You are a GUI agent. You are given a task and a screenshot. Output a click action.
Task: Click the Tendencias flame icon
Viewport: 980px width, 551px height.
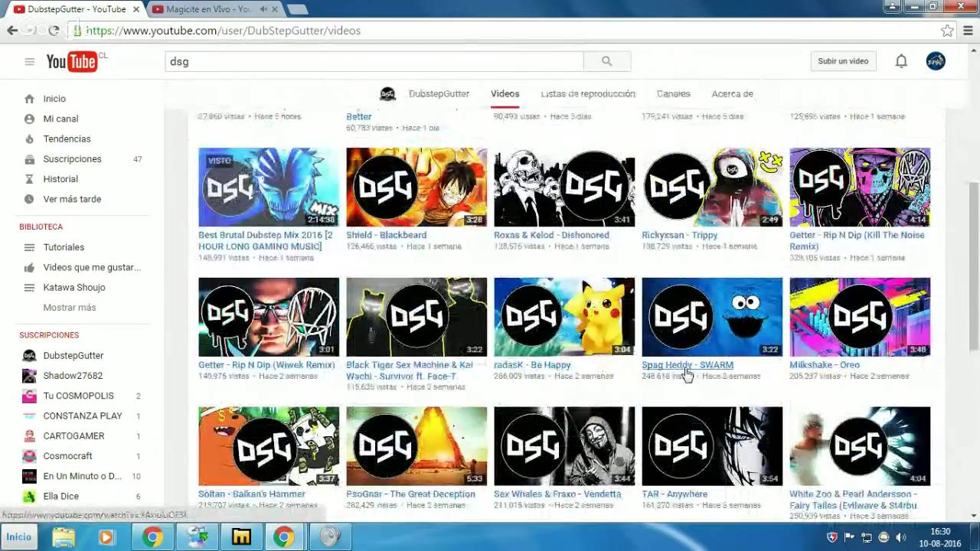[29, 139]
